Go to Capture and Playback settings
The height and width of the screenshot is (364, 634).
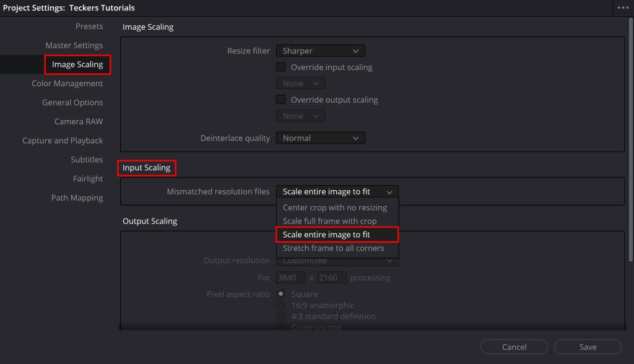(x=62, y=141)
